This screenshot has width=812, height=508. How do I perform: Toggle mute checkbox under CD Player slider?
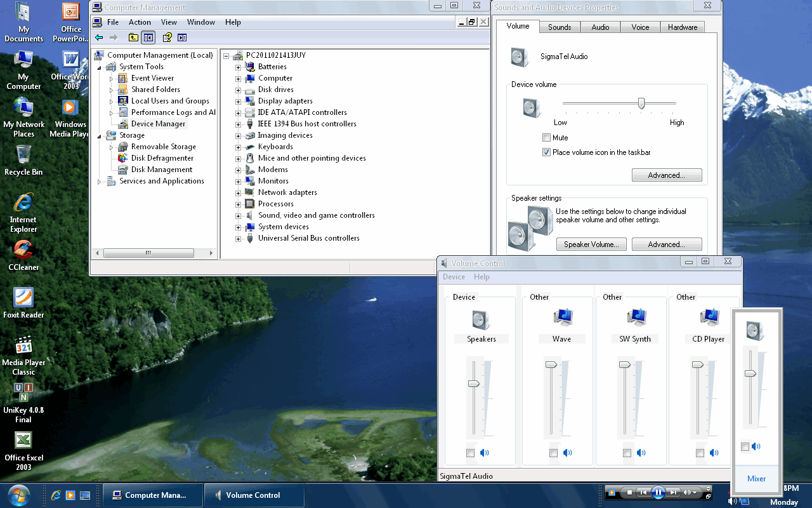point(700,453)
